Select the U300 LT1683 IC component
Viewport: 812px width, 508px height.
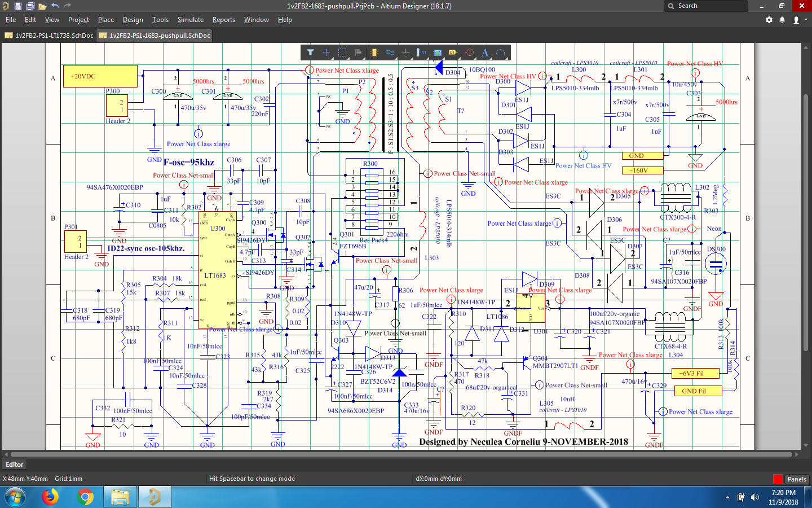click(x=218, y=270)
